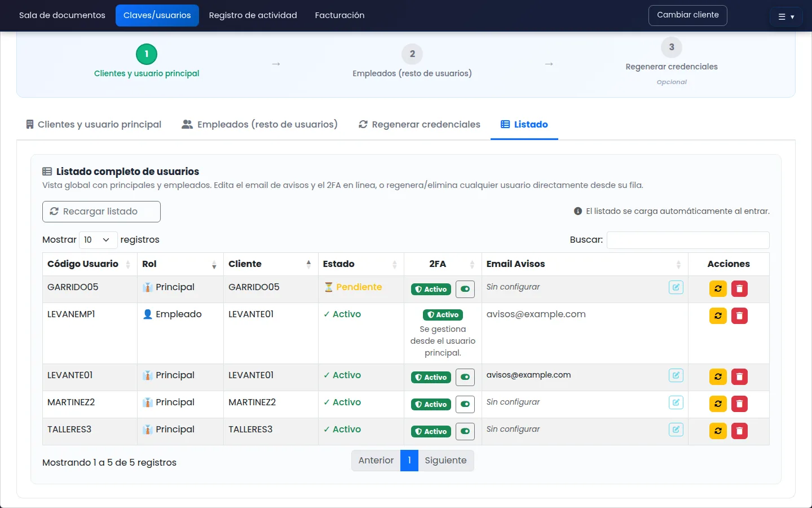
Task: Sort table by Estado column
Action: [x=361, y=264]
